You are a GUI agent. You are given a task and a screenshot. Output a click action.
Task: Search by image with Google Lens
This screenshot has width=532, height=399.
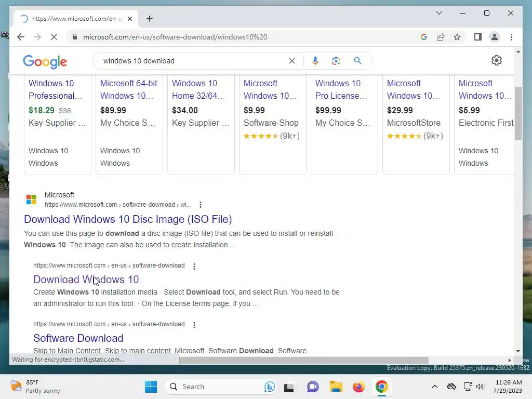336,61
